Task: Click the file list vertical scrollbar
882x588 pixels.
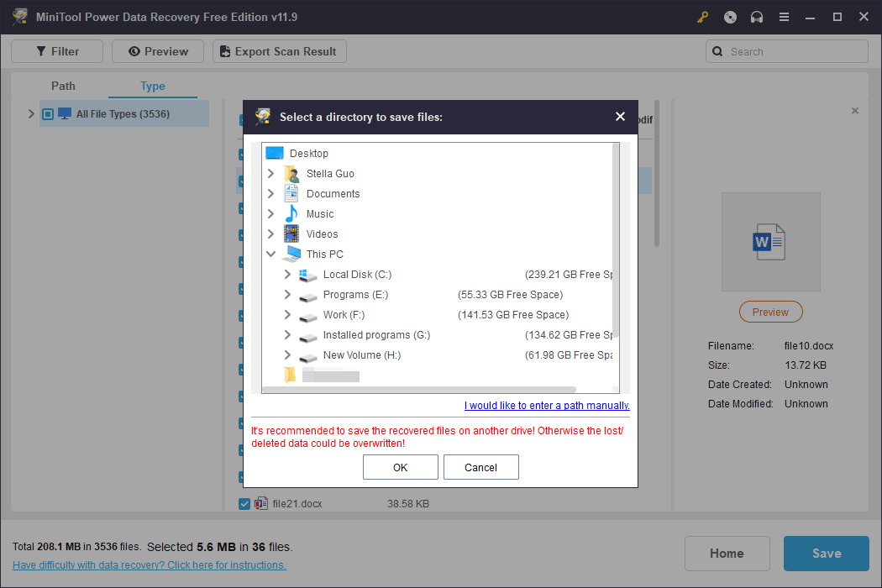Action: click(x=656, y=173)
